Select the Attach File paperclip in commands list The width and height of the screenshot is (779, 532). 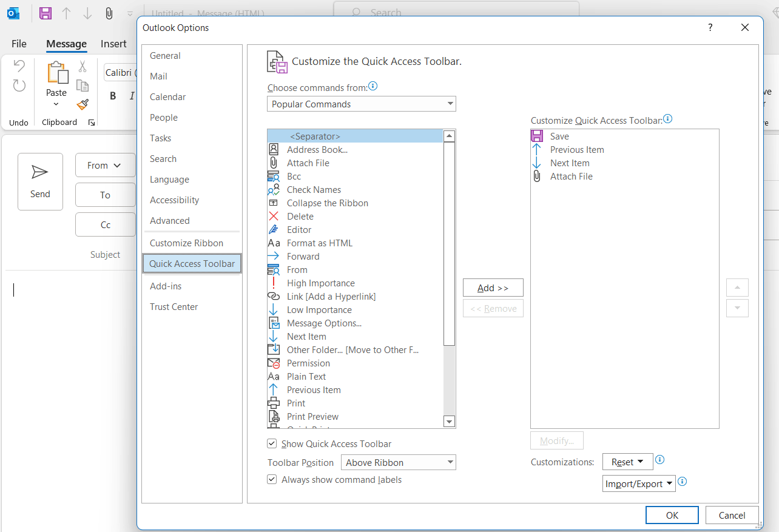(x=274, y=163)
